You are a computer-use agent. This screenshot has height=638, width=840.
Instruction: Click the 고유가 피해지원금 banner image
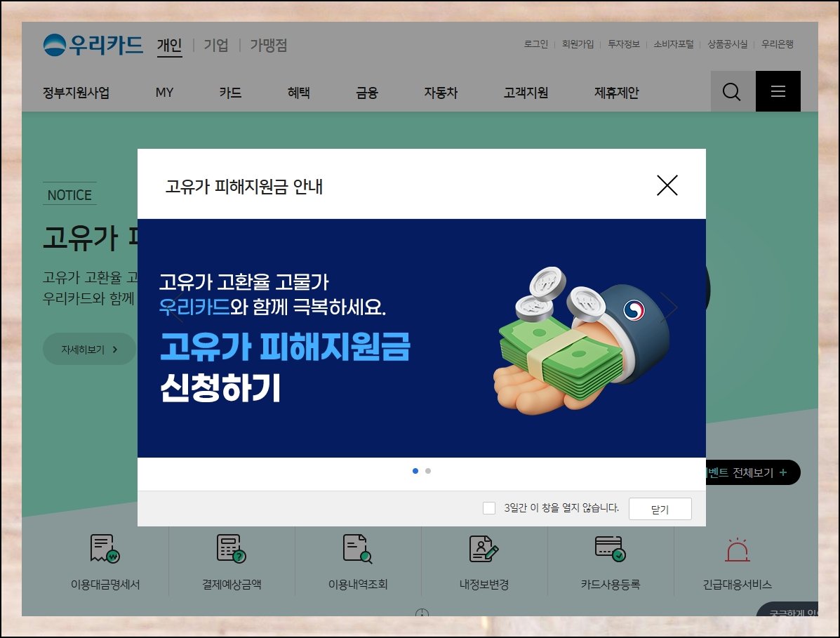(x=422, y=338)
